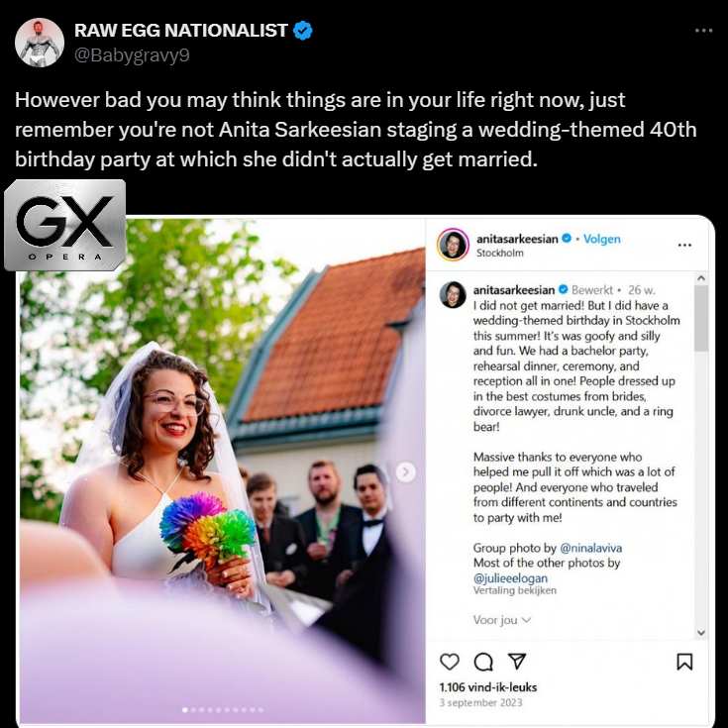The height and width of the screenshot is (728, 728).
Task: Click the scrollbar down arrow in comments
Action: (701, 632)
